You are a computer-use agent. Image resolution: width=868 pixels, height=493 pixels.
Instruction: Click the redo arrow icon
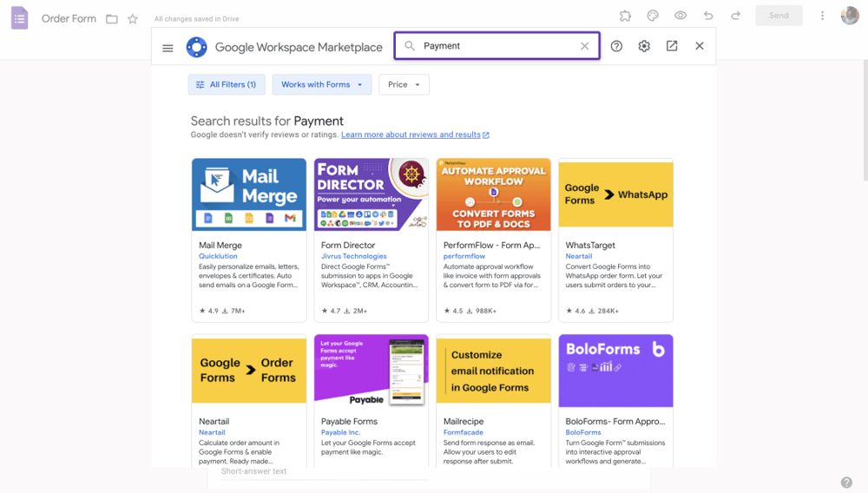736,16
